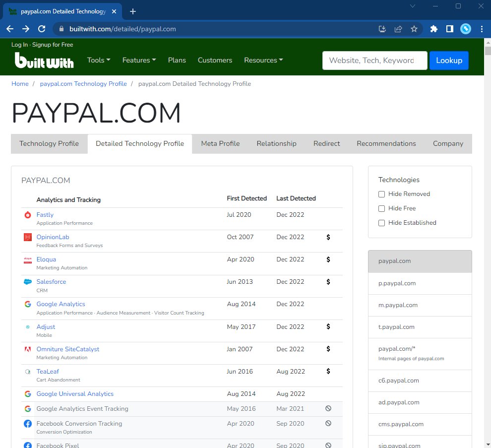This screenshot has width=491, height=448.
Task: Switch to the Technology Profile tab
Action: click(x=49, y=144)
